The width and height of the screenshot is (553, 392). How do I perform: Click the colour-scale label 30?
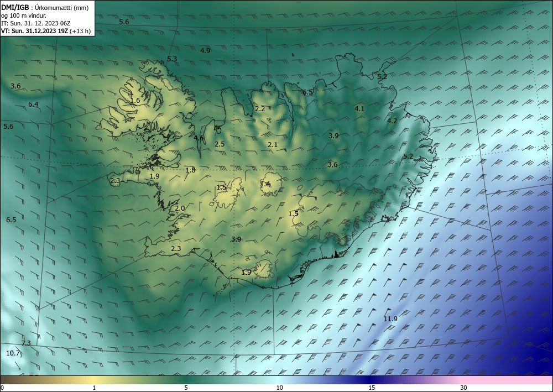464,388
